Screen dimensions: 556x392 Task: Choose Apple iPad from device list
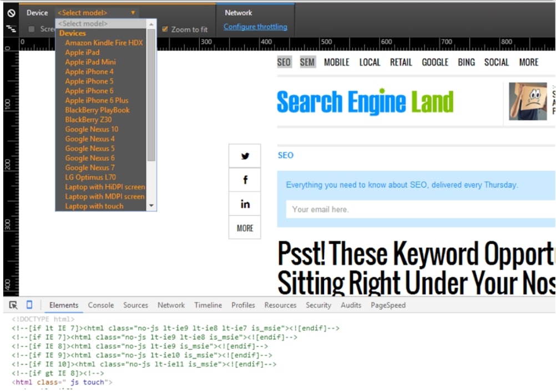click(x=82, y=53)
